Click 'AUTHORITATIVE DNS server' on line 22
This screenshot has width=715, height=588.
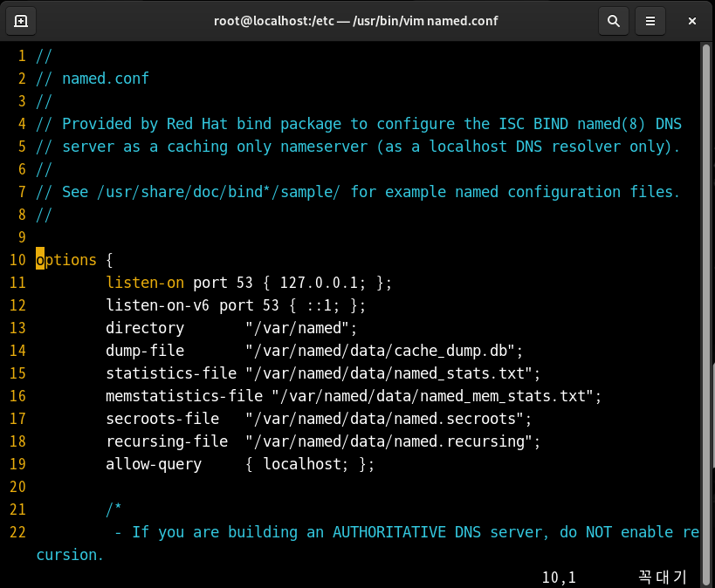(441, 532)
